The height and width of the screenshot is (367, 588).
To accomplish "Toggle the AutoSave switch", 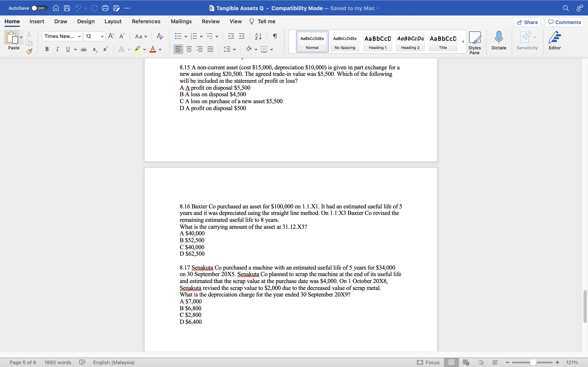I will (x=39, y=8).
